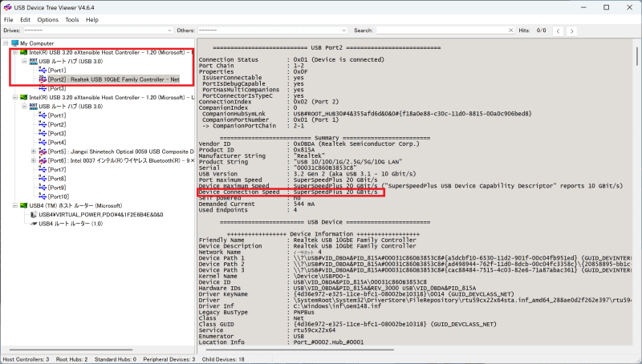This screenshot has height=364, width=642.
Task: Select Port1 icon under second root hub
Action: point(43,115)
